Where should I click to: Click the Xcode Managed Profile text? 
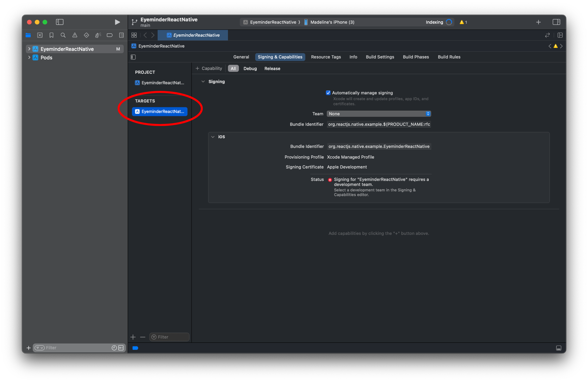pyautogui.click(x=351, y=157)
